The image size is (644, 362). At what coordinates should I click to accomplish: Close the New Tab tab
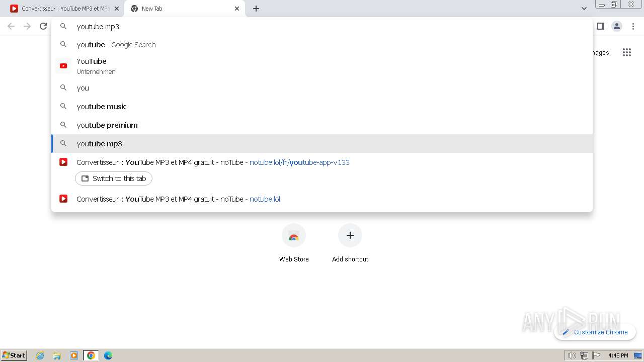pos(237,9)
